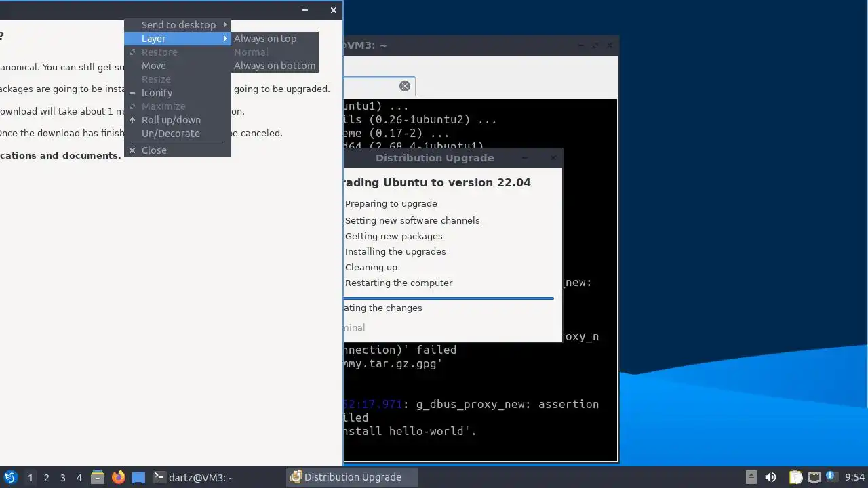
Task: Switch to workspace 1 in the pager
Action: tap(30, 478)
